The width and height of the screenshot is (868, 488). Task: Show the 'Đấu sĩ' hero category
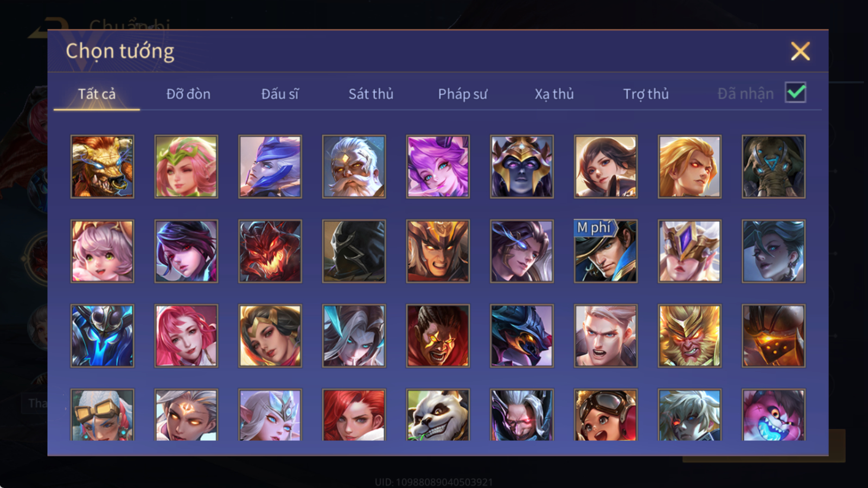[279, 94]
